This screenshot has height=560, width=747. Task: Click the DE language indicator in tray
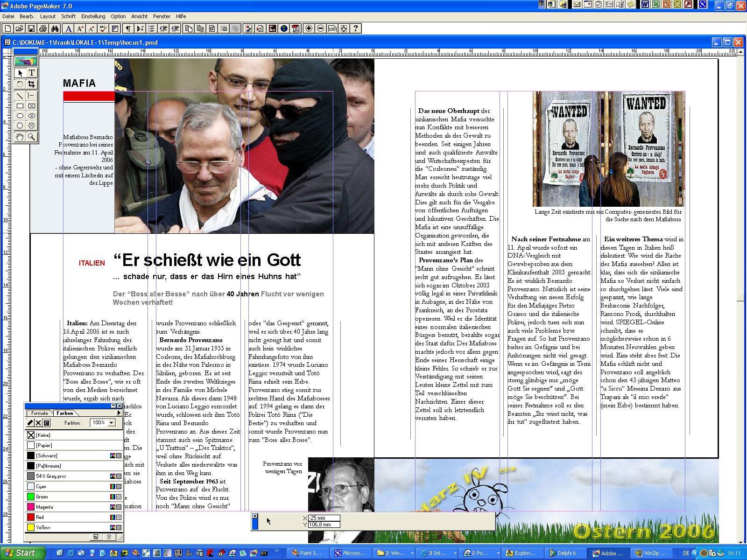coord(686,553)
